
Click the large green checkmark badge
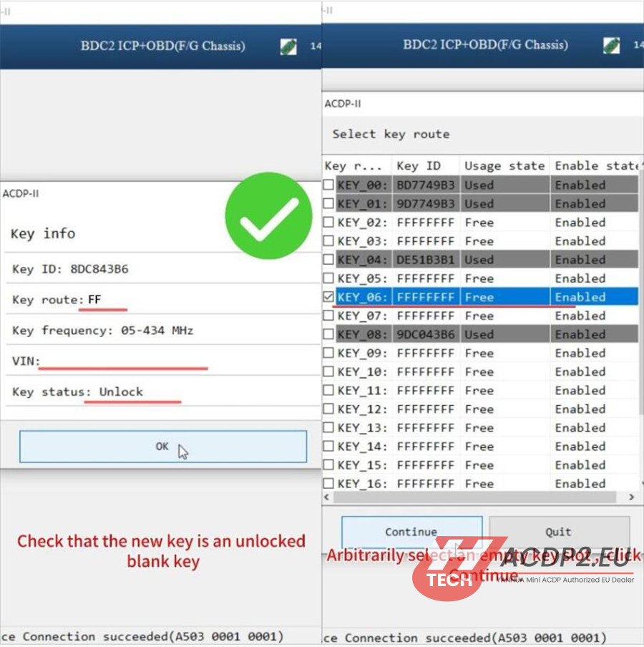[x=268, y=215]
